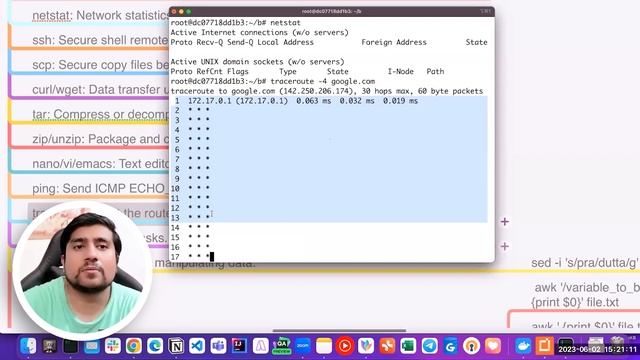The height and width of the screenshot is (360, 640).
Task: Click the {print $0}' file.txt text
Action: tap(575, 302)
